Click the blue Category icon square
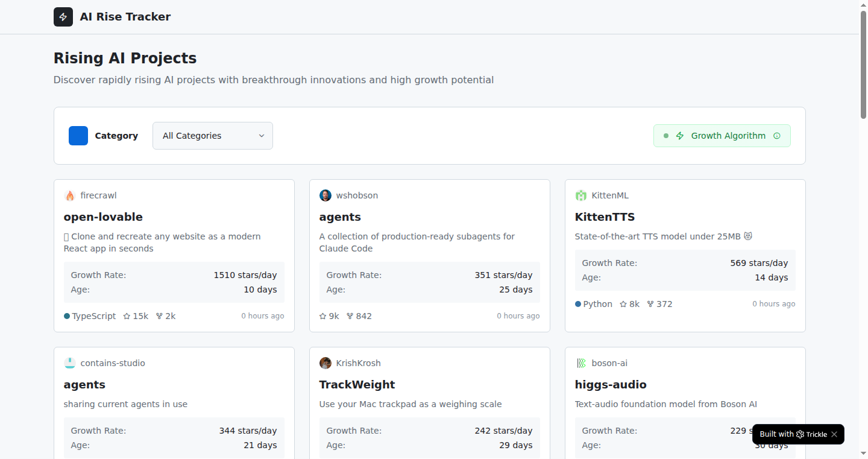 (x=78, y=136)
